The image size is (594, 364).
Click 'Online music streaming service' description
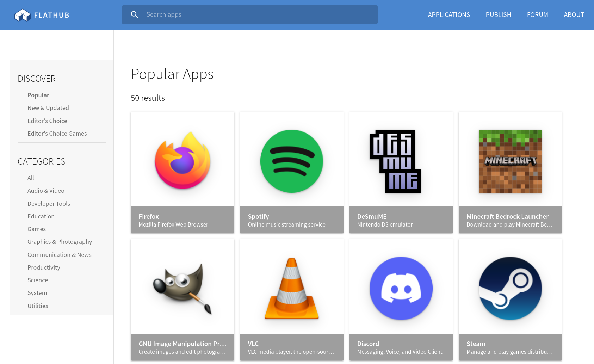pos(286,224)
